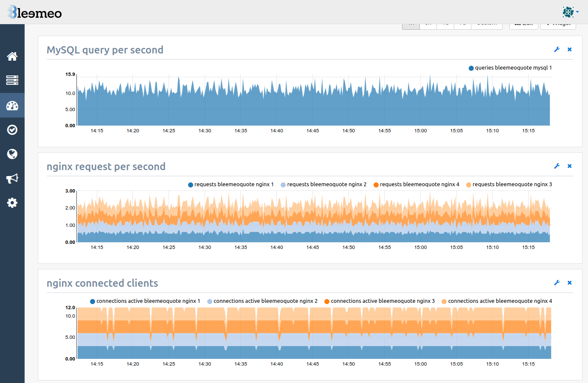588x383 pixels.
Task: Toggle requests bleemeoquote nginx 4 series
Action: click(416, 185)
